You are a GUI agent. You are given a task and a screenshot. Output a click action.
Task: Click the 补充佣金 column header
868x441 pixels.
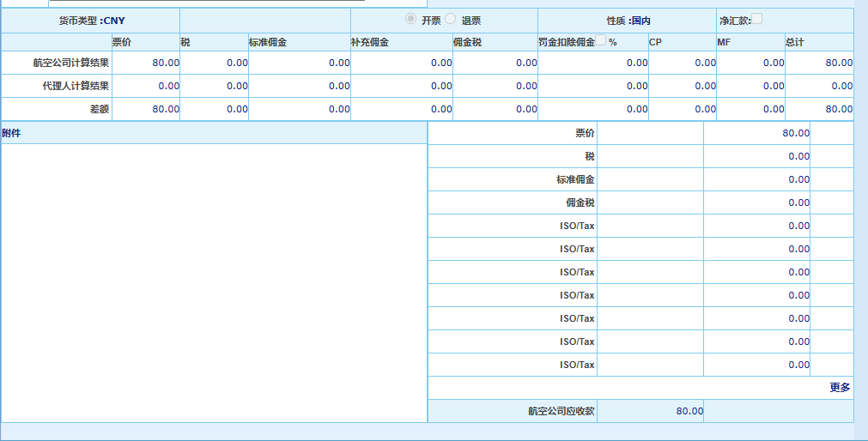tap(370, 42)
